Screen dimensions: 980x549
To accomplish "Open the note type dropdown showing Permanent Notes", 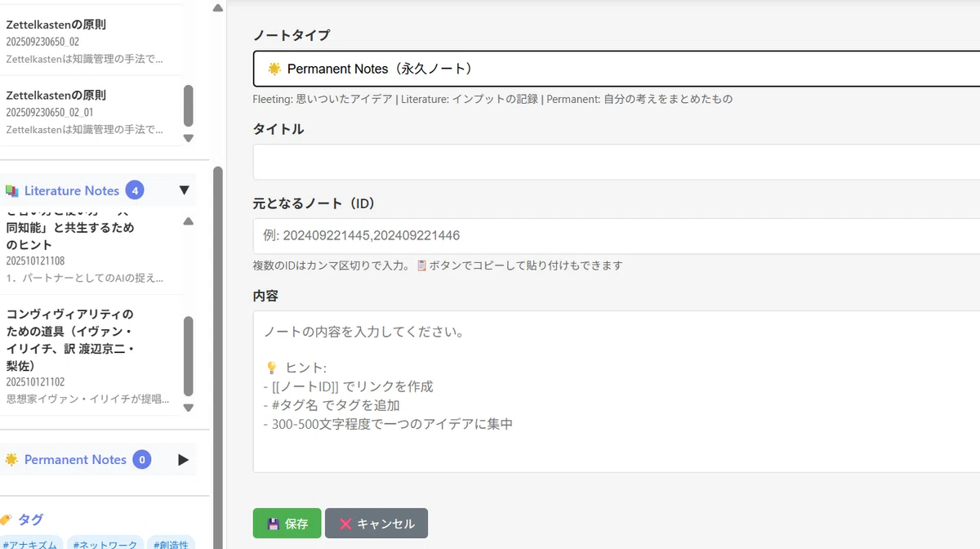I will [x=617, y=69].
